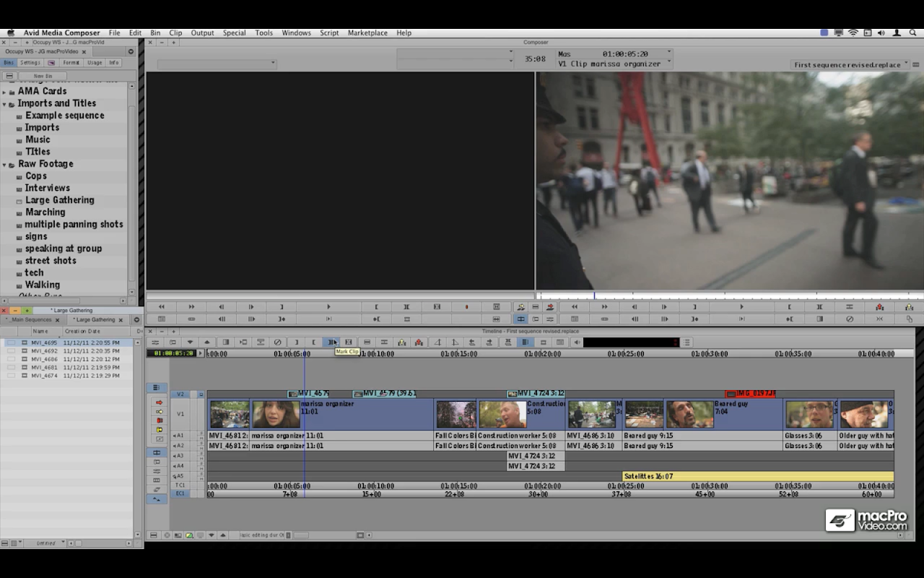This screenshot has width=924, height=578.
Task: Toggle the A4 track selector
Action: [181, 466]
